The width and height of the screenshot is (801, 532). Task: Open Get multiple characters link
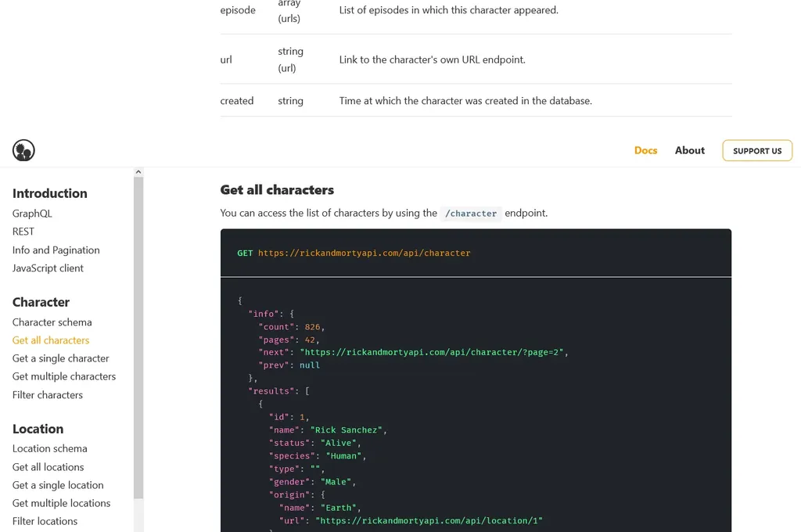(x=64, y=376)
